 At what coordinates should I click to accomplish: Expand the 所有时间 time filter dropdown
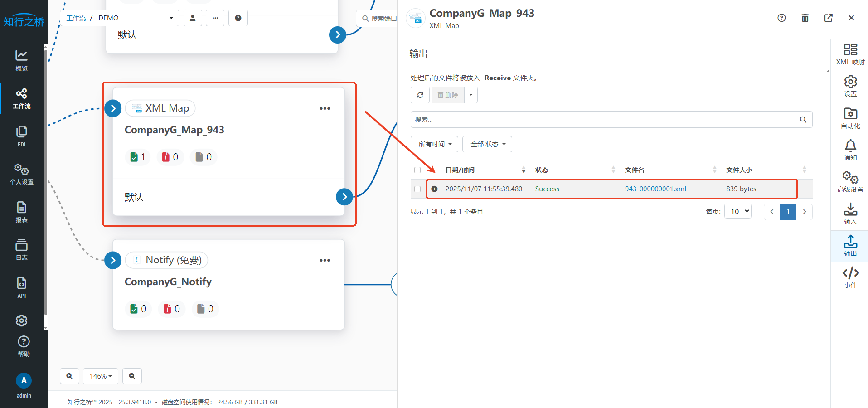[x=434, y=144]
